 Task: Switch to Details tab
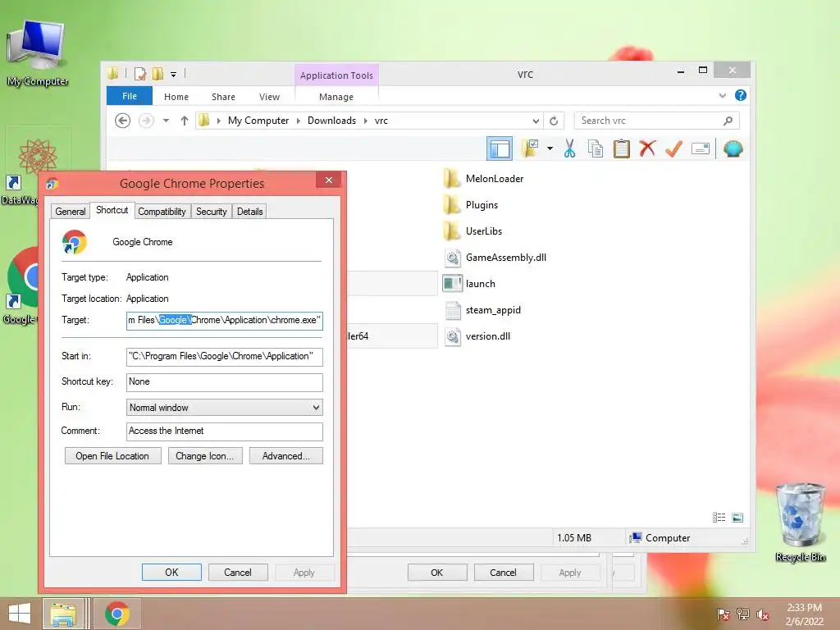click(x=249, y=212)
